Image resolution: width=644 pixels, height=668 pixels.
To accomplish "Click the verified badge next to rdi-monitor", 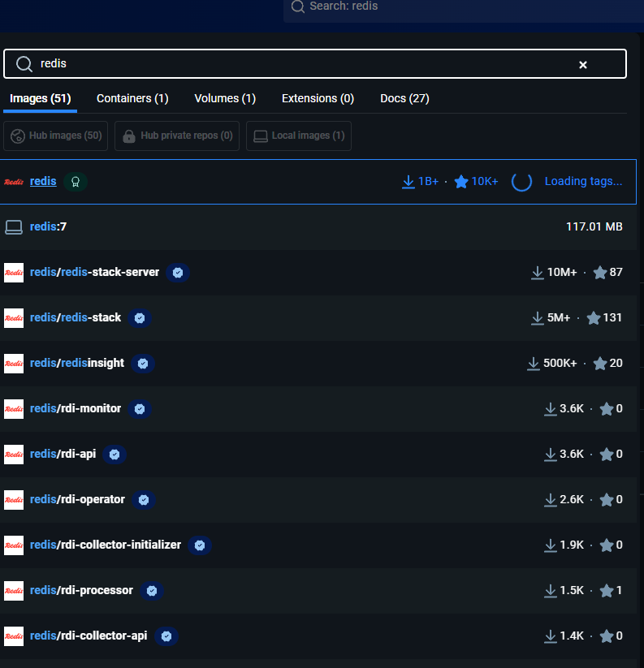I will tap(140, 409).
